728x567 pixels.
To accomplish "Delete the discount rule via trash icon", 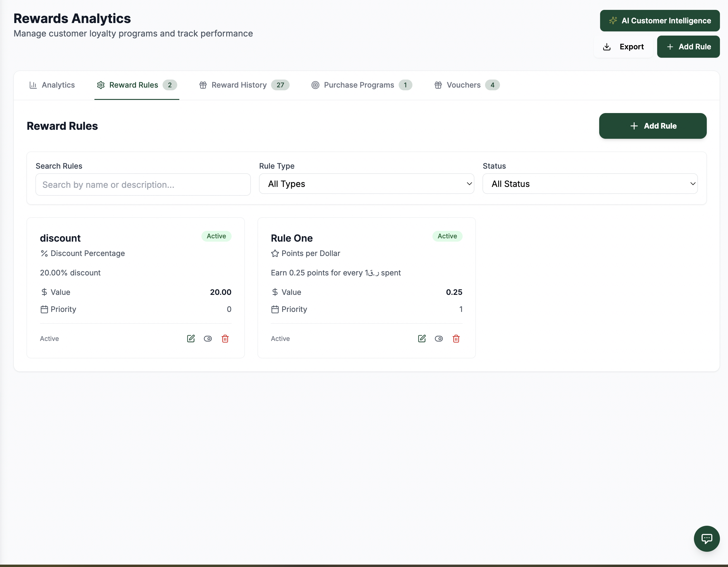I will coord(225,339).
